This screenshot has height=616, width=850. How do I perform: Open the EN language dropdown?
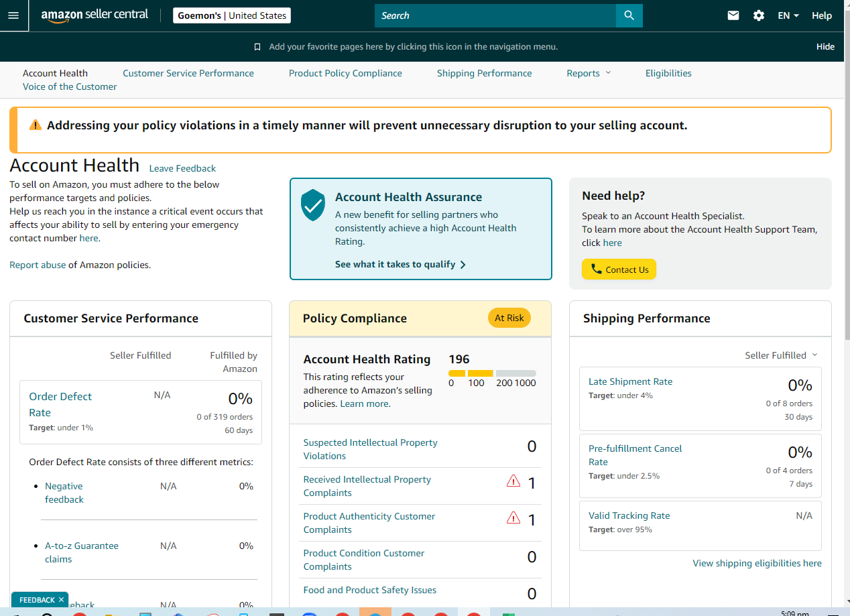click(x=788, y=15)
